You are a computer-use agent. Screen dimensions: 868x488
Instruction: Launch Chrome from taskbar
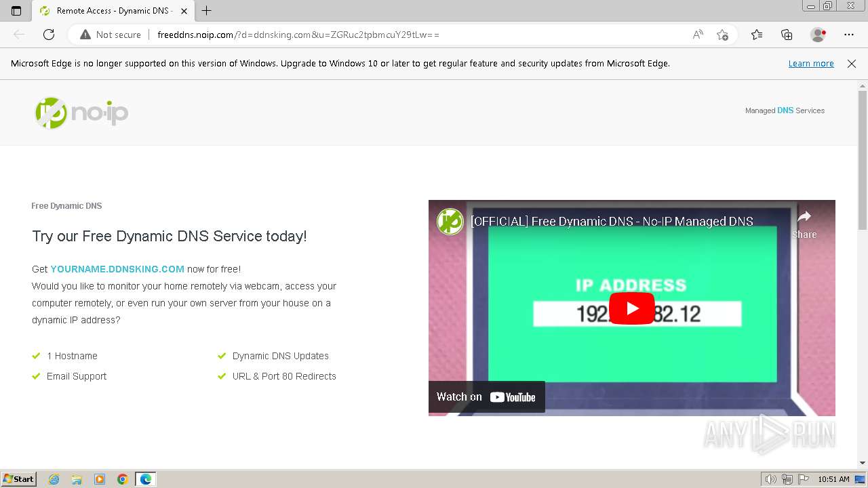click(x=123, y=479)
